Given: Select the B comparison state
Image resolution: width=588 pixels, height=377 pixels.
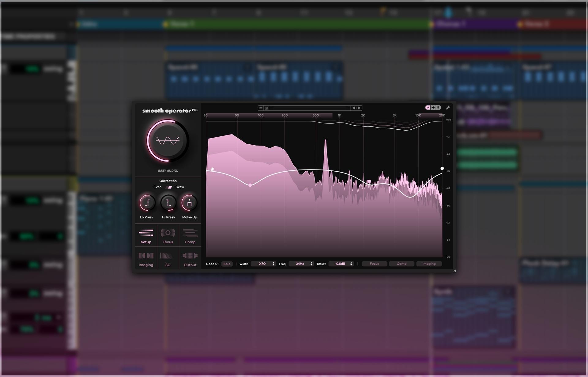Looking at the screenshot, I should coord(438,108).
